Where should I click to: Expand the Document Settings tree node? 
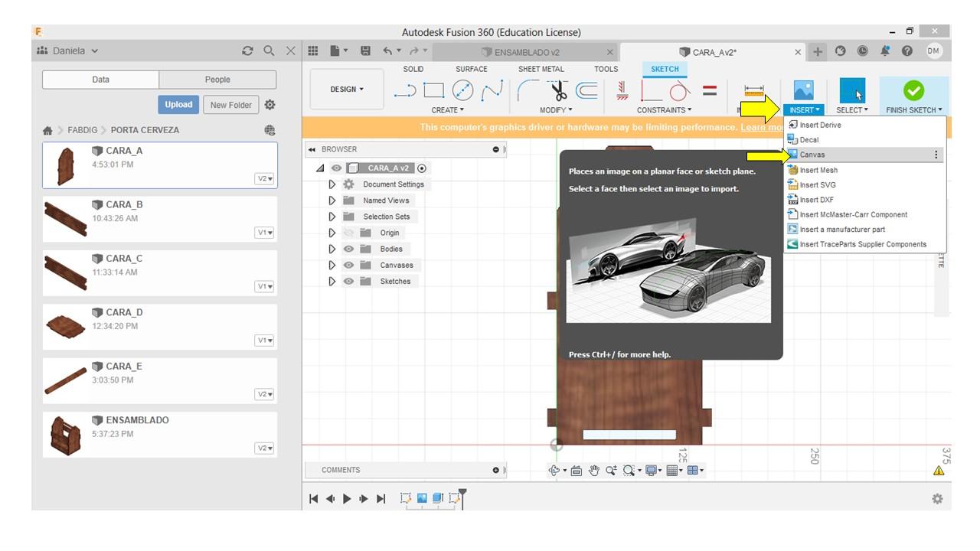332,184
